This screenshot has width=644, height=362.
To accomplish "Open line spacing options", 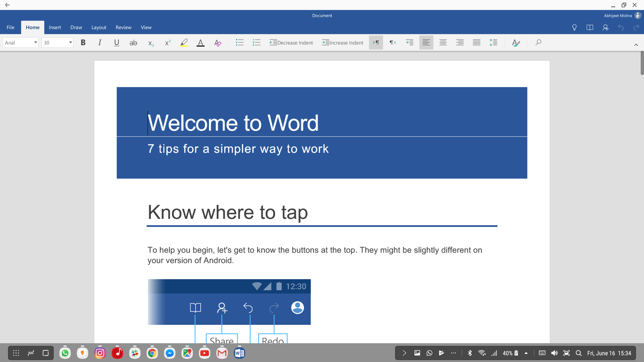I will 493,43.
